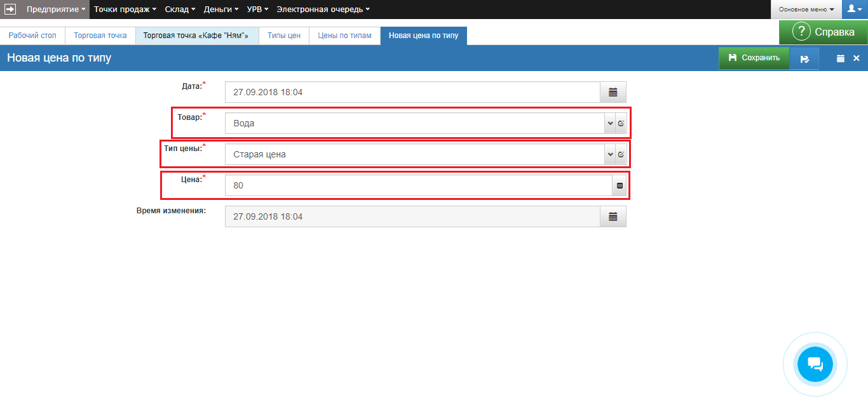This screenshot has height=417, width=868.
Task: Open the chat support bubble
Action: click(x=815, y=364)
